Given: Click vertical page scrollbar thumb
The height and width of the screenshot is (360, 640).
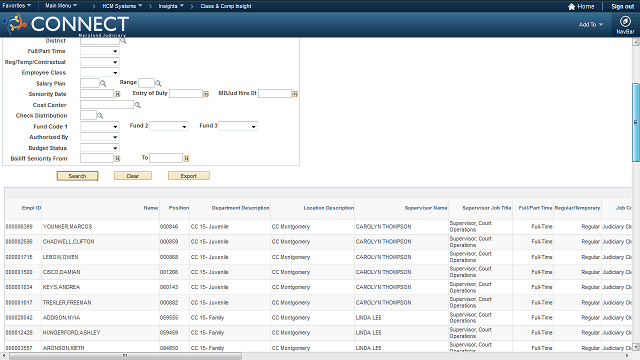Looking at the screenshot, I should [636, 122].
